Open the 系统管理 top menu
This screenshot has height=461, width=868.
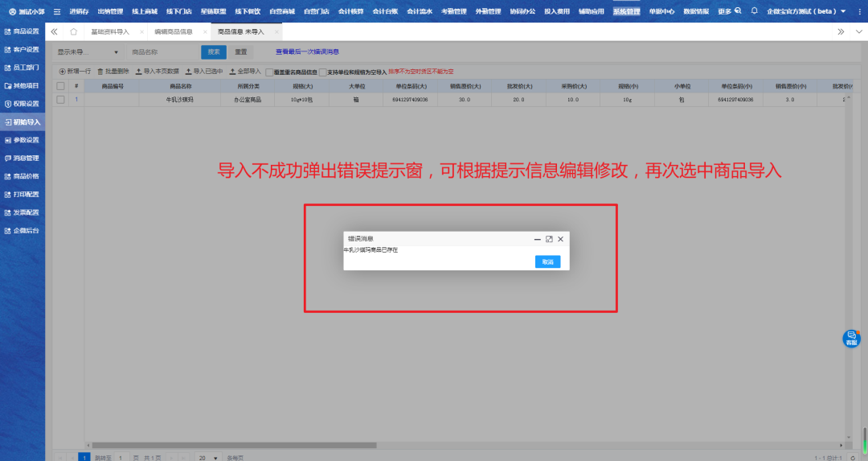tap(626, 11)
